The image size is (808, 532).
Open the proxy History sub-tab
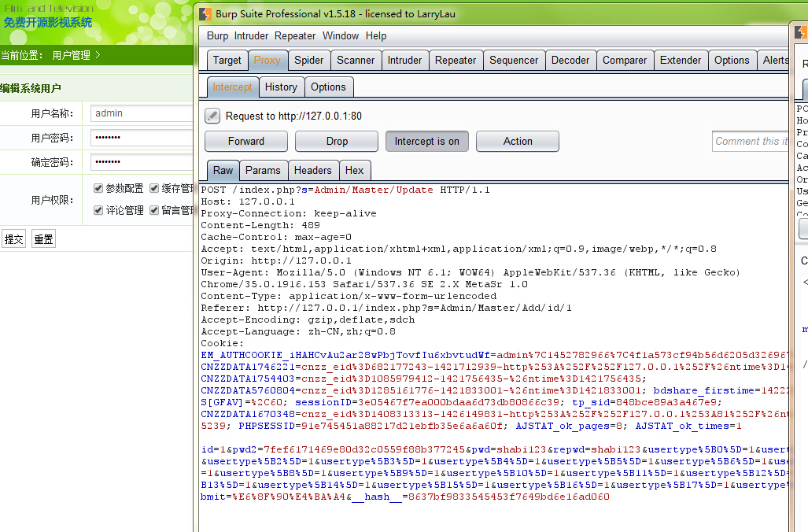[281, 87]
